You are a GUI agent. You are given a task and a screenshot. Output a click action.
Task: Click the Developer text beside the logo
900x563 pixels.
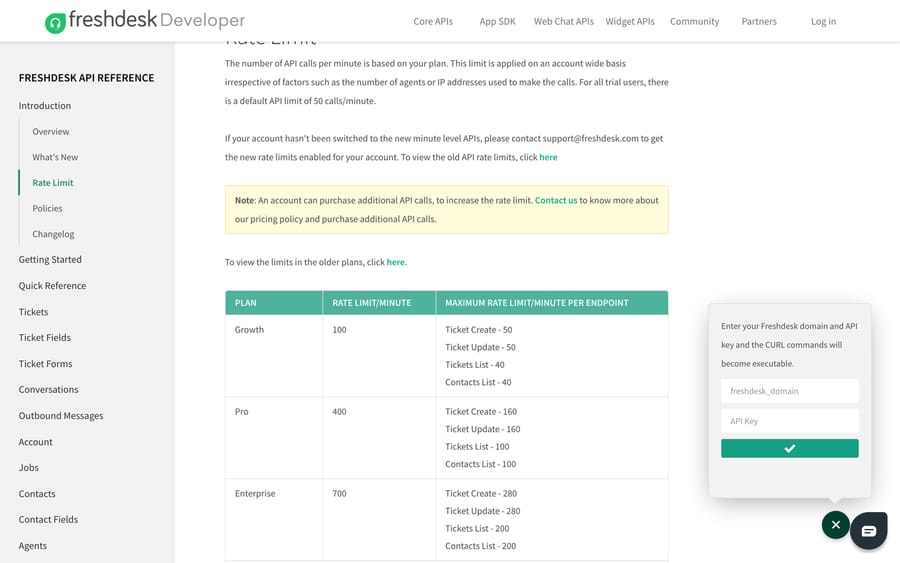pos(202,21)
